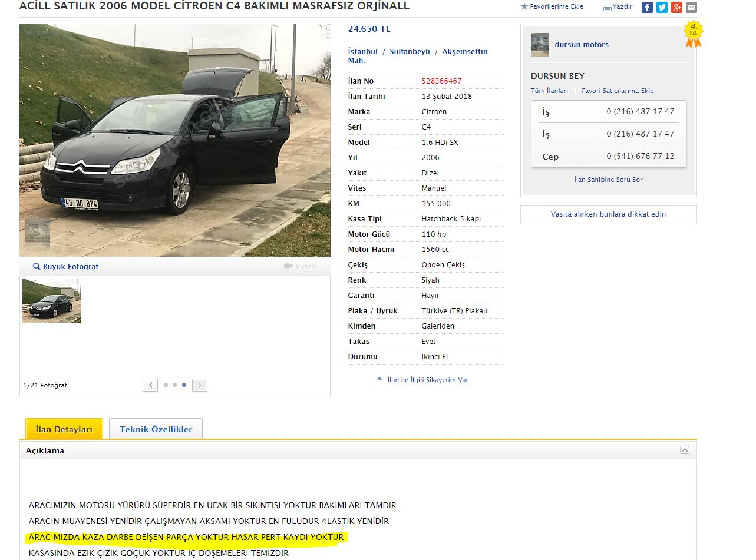Select the second photo pagination dot
The height and width of the screenshot is (560, 756).
click(175, 385)
